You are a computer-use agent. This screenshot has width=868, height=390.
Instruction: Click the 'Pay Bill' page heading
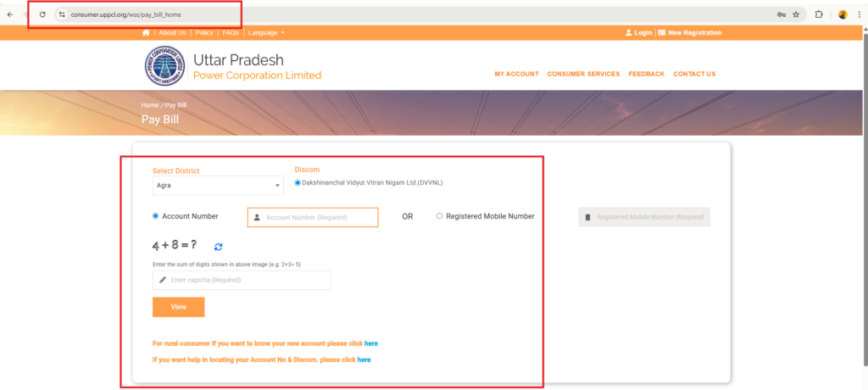[160, 119]
